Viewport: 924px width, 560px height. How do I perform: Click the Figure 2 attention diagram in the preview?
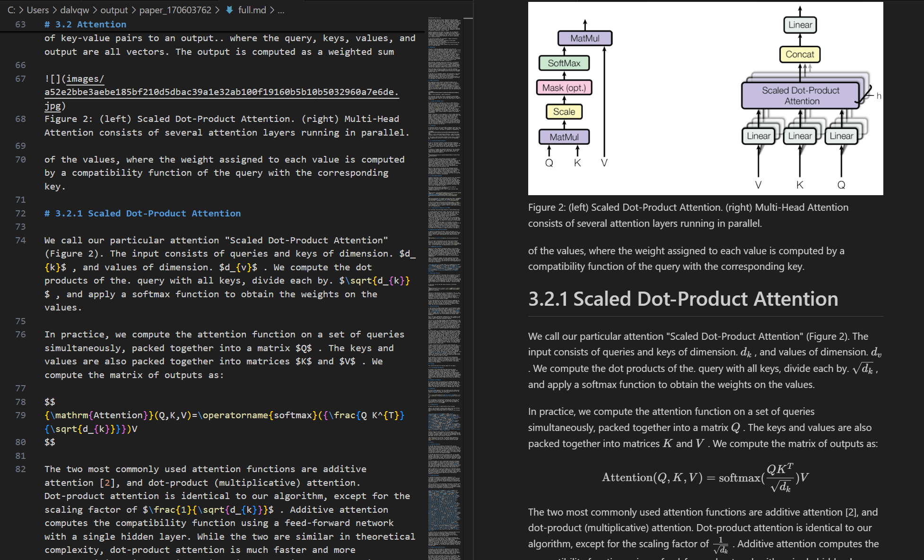(705, 97)
